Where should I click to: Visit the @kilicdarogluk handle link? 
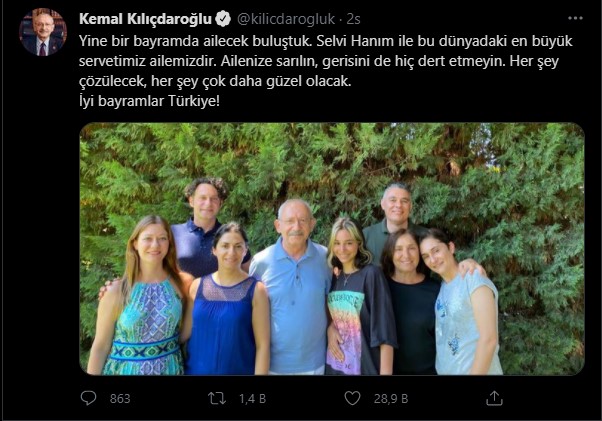pyautogui.click(x=286, y=19)
